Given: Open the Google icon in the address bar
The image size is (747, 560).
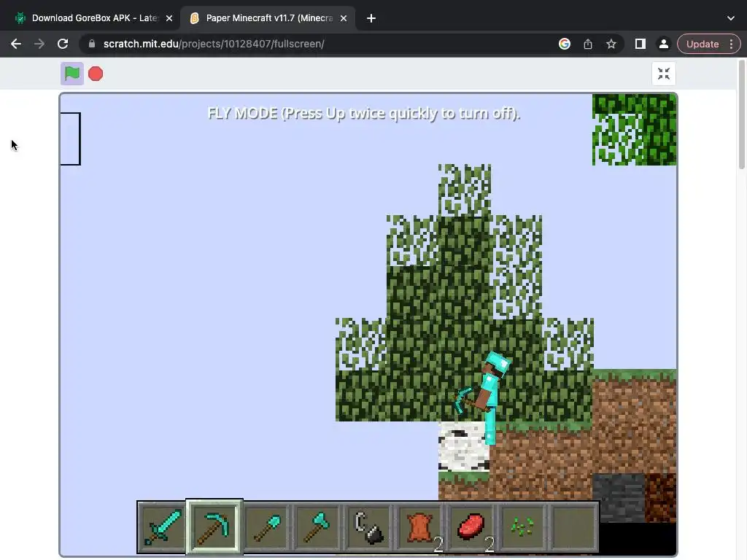Looking at the screenshot, I should coord(565,44).
